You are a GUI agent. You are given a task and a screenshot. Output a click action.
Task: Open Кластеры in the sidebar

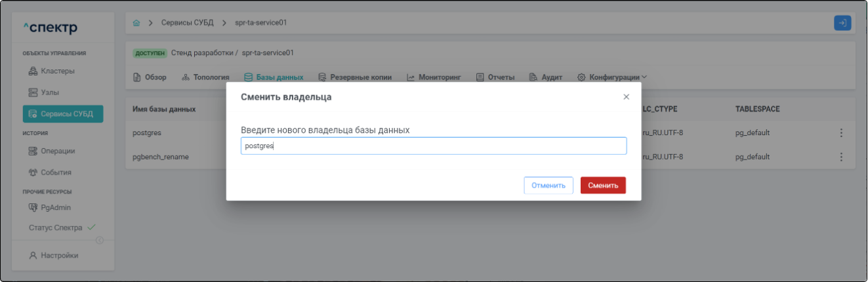coord(58,71)
